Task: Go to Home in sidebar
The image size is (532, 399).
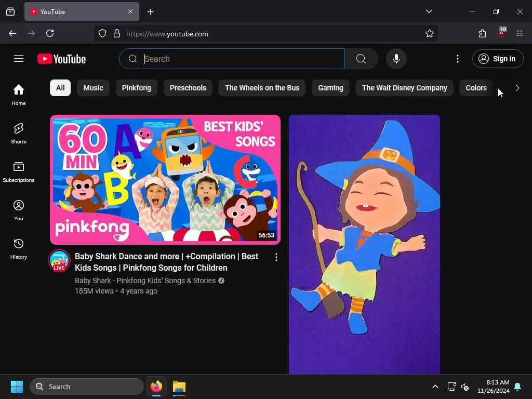Action: pos(19,95)
